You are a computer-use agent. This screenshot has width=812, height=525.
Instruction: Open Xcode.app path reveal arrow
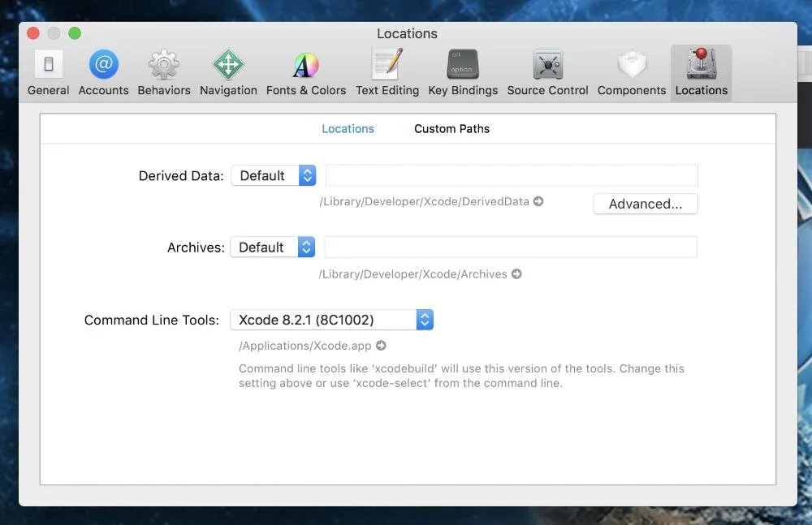(x=382, y=345)
